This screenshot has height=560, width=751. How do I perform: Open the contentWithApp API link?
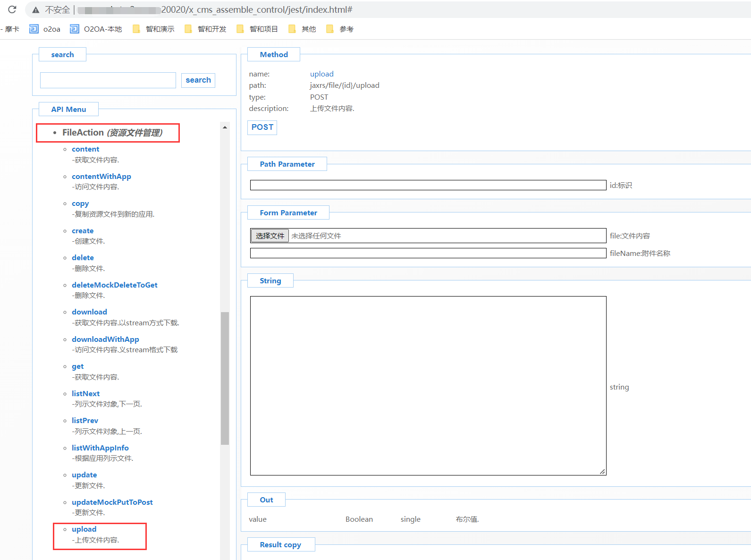pos(101,177)
